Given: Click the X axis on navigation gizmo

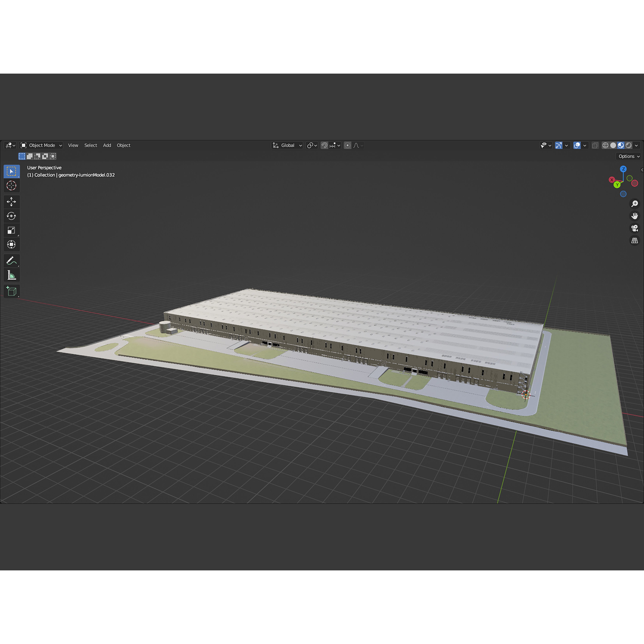Looking at the screenshot, I should 612,180.
